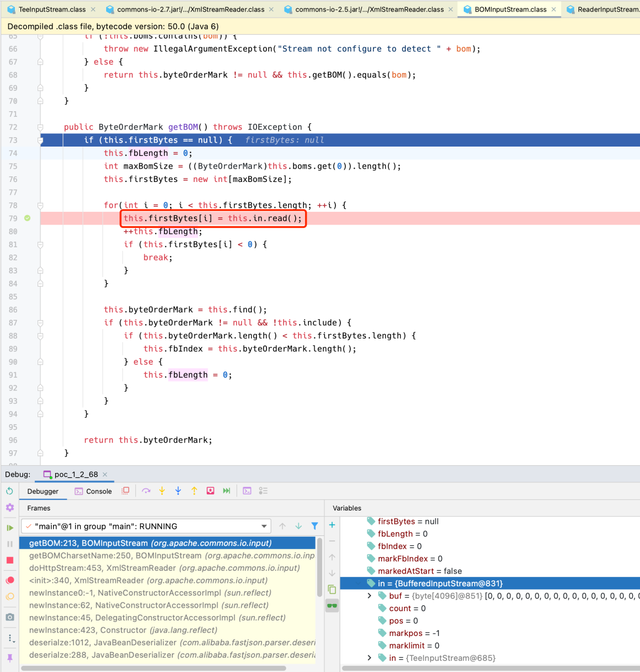Click the Show Execution Point icon
Screen dimensions: 640x672
coord(125,491)
